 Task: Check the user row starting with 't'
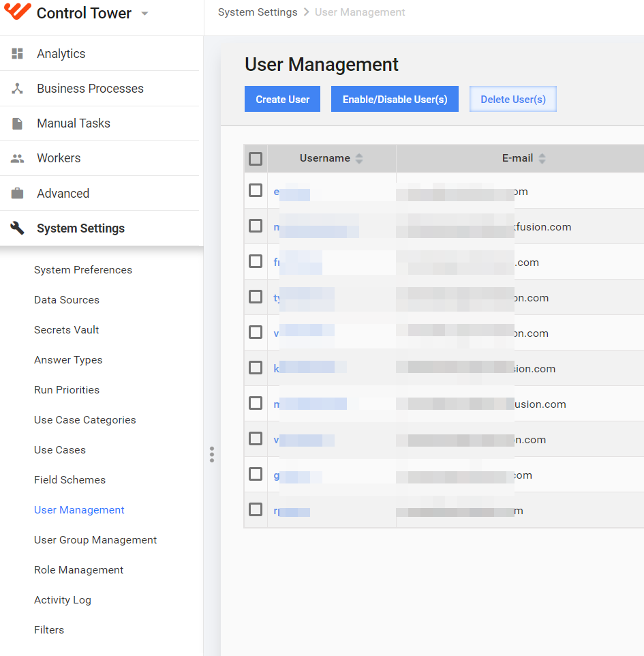(x=256, y=297)
